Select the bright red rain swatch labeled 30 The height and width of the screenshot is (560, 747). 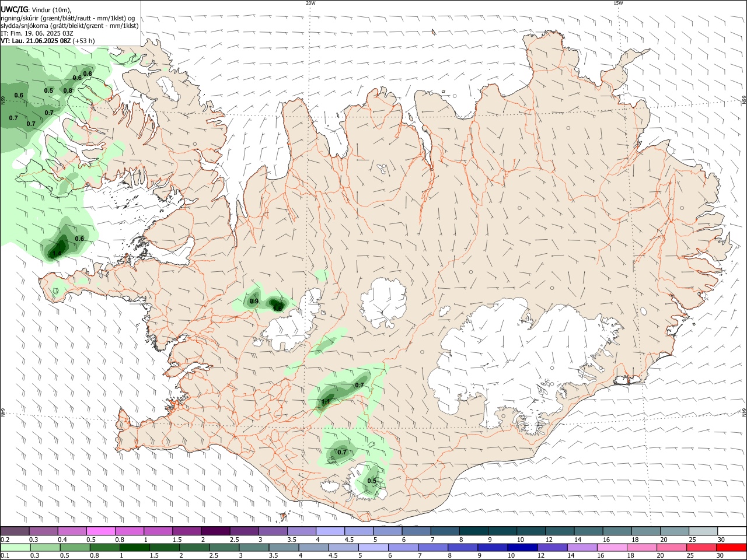(731, 548)
